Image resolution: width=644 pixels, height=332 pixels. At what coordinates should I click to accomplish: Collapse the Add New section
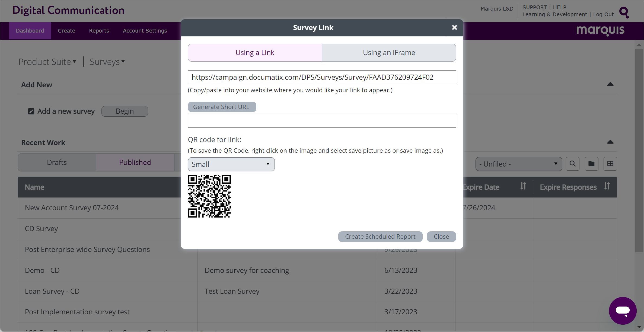610,84
